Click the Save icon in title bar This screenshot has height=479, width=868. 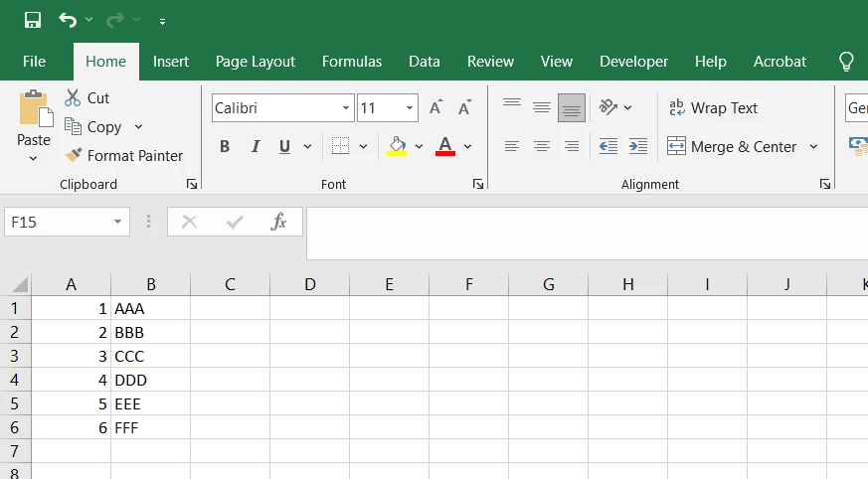click(33, 20)
